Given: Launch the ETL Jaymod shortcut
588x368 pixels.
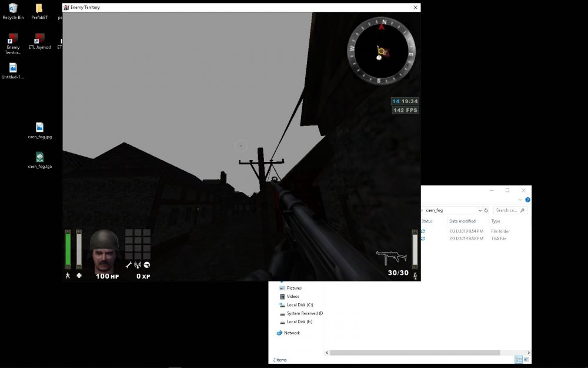Looking at the screenshot, I should (x=39, y=41).
